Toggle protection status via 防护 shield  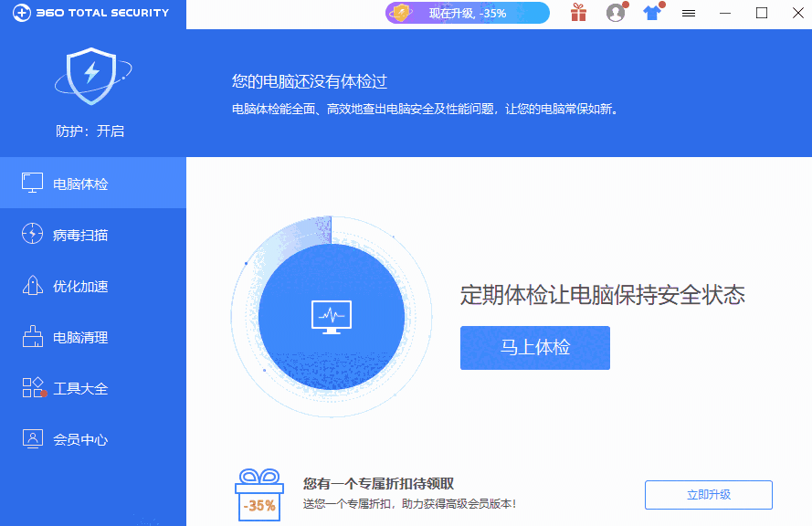pos(92,131)
